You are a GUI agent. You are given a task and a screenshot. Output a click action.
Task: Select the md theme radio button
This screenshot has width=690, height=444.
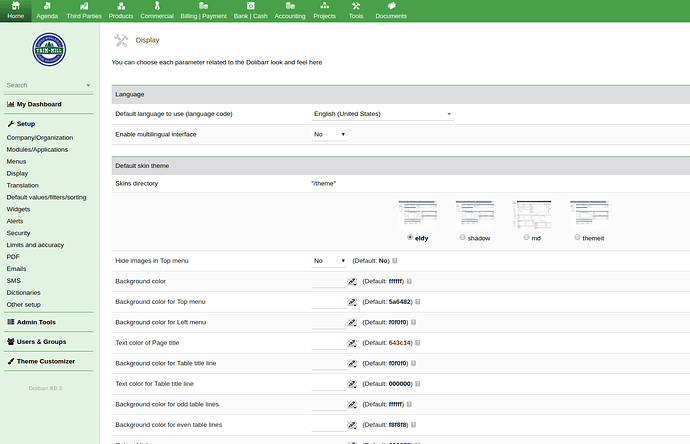pyautogui.click(x=526, y=237)
